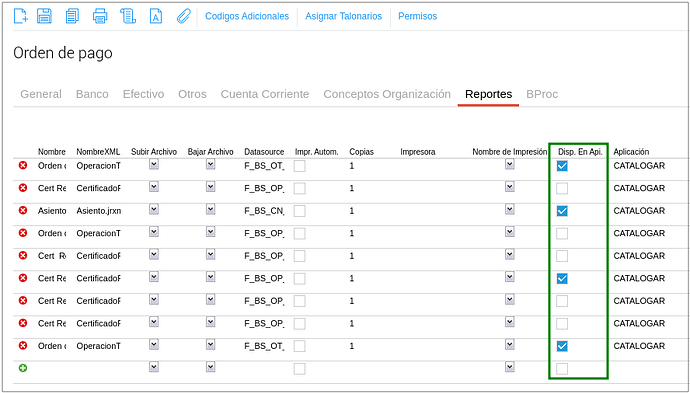Click the copy documents icon
This screenshot has width=690, height=393.
72,16
